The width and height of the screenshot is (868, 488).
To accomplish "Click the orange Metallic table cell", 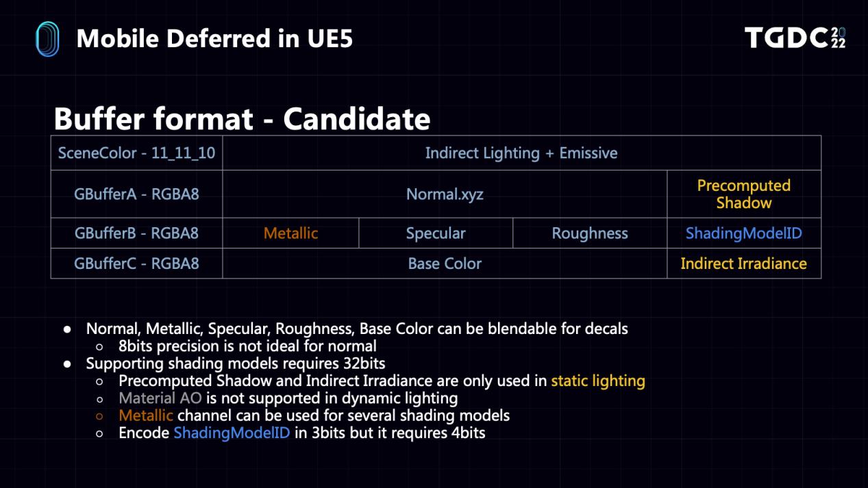I will pos(291,233).
